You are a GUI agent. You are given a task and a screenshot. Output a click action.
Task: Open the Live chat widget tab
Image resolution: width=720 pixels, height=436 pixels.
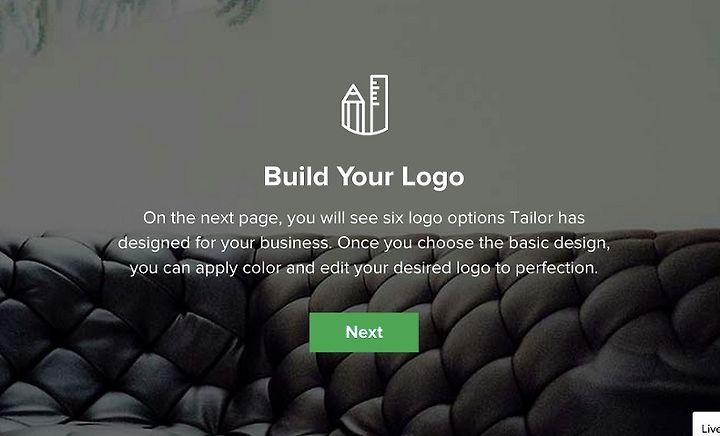point(707,425)
